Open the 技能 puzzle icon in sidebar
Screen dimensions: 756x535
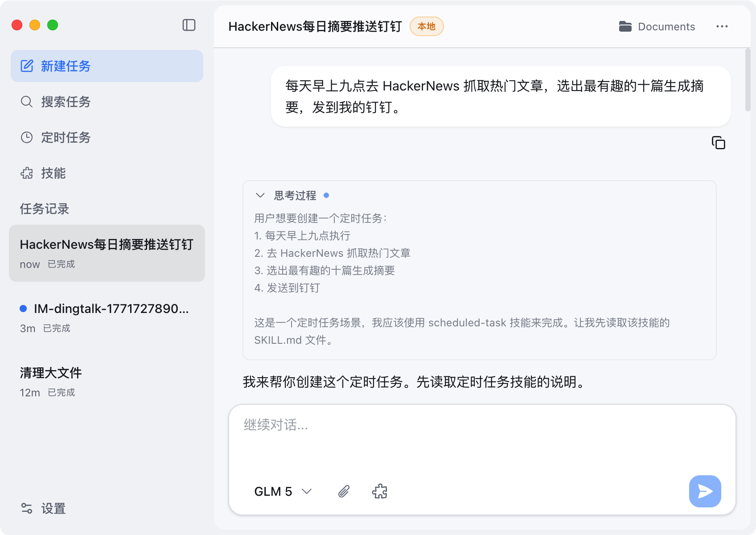click(x=27, y=173)
